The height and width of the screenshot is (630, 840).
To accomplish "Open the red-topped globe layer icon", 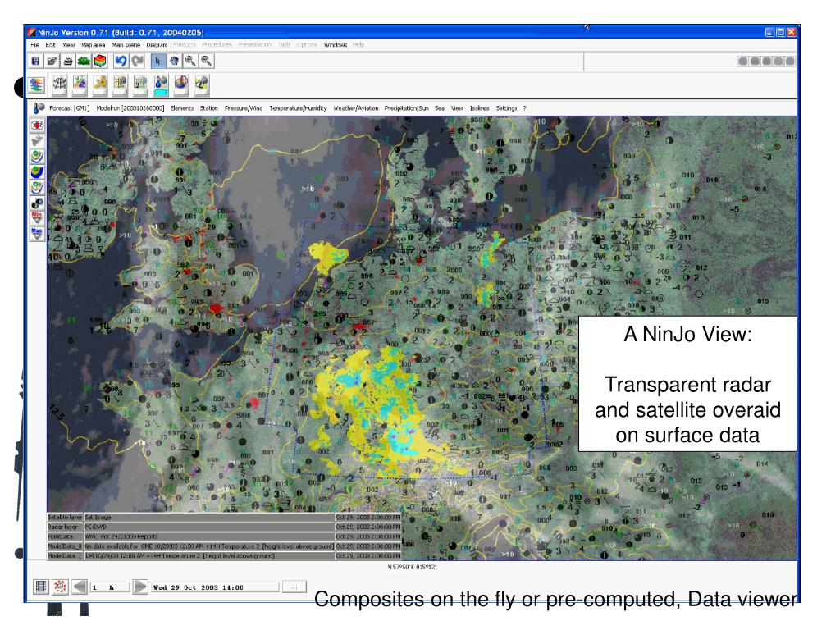I will pos(181,84).
